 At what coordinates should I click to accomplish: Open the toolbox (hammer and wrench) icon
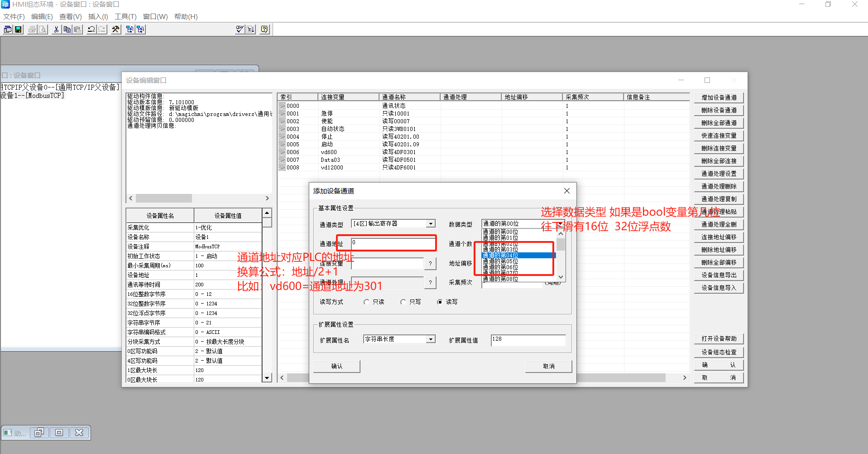tap(116, 29)
